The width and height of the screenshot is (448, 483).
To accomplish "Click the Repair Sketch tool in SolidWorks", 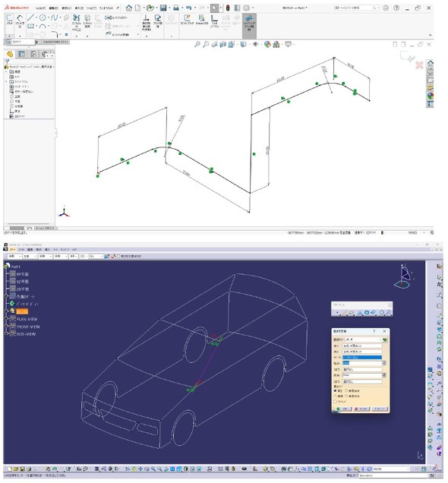I will click(158, 21).
